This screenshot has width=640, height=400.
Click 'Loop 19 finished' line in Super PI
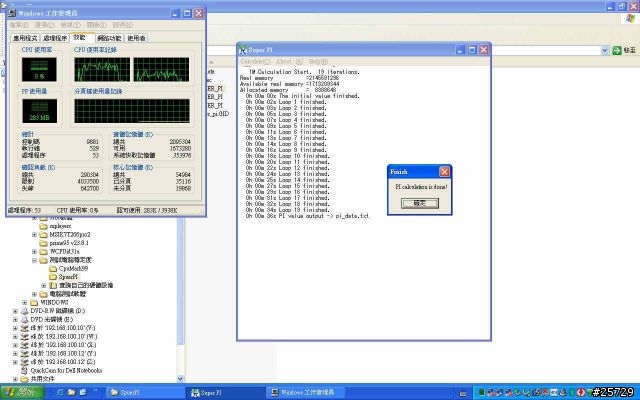point(287,210)
